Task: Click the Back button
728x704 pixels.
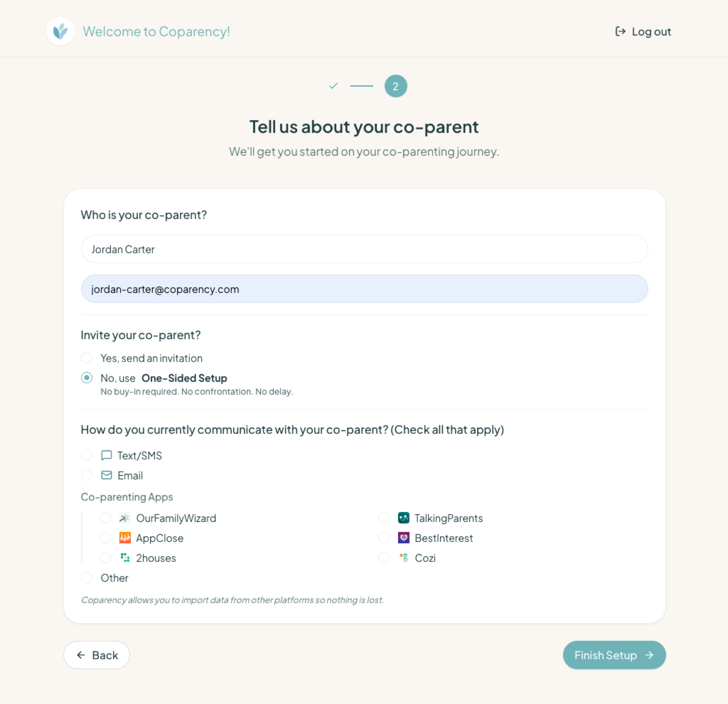Action: [x=97, y=655]
